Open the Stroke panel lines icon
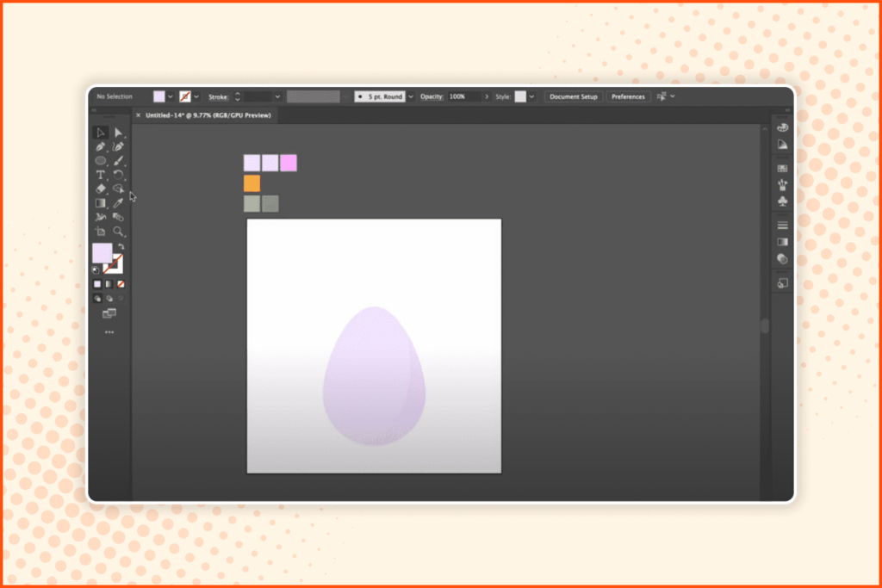This screenshot has height=588, width=882. [x=782, y=226]
